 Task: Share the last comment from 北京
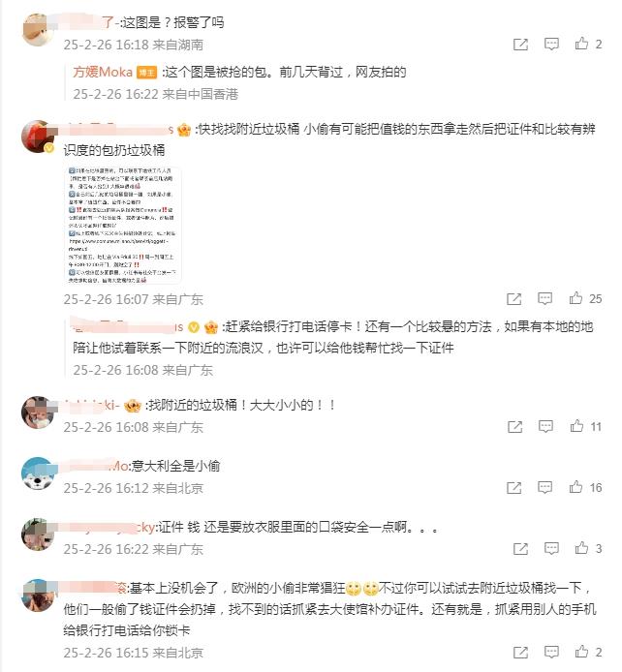[520, 652]
